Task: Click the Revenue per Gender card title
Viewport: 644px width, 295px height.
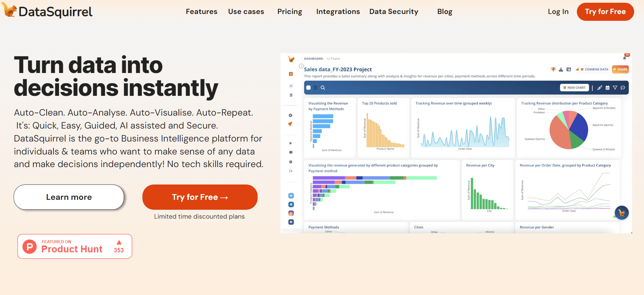Action: point(537,227)
